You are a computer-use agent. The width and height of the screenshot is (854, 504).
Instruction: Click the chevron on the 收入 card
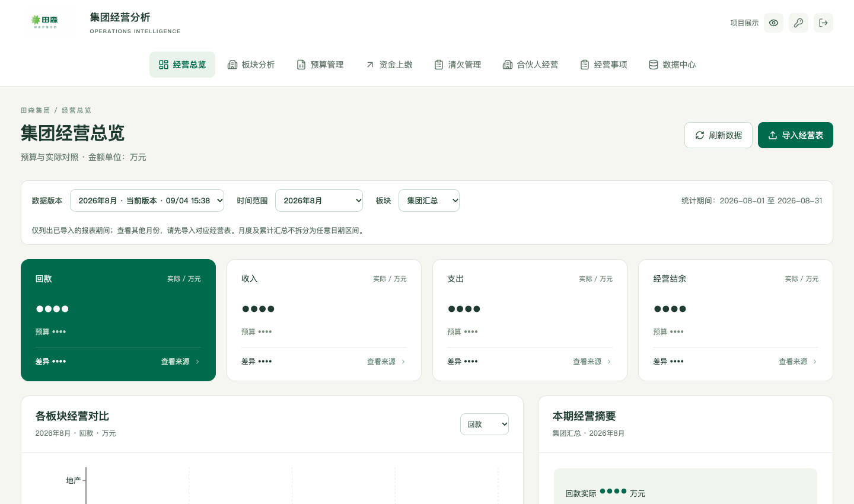click(x=403, y=362)
